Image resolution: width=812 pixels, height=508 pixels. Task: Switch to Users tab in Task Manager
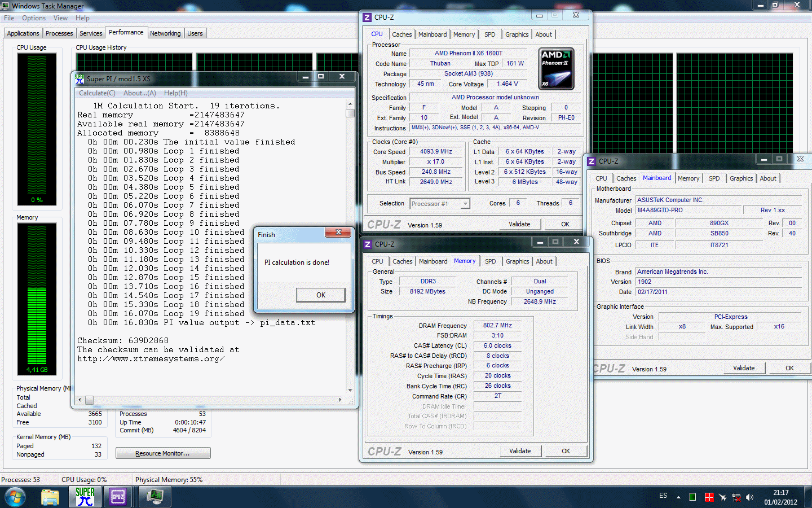pos(195,33)
